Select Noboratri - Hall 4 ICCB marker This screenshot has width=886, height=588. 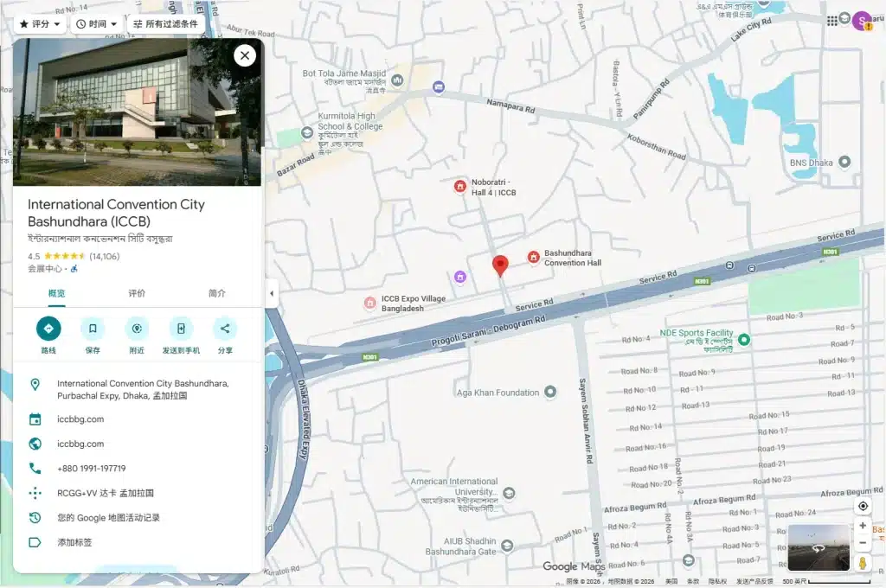point(460,186)
